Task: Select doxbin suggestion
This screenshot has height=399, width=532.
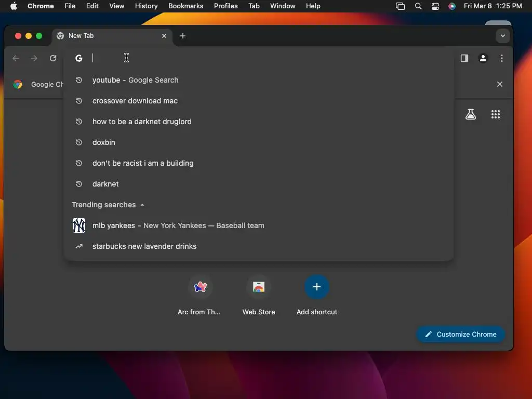Action: point(259,142)
